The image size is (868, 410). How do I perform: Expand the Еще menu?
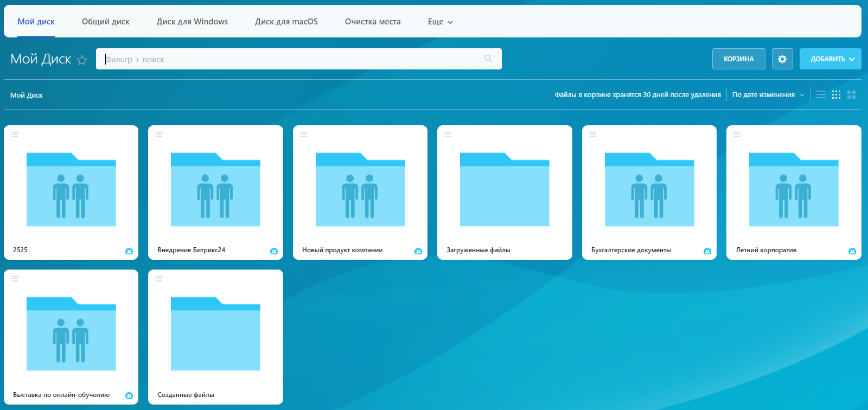click(x=440, y=22)
